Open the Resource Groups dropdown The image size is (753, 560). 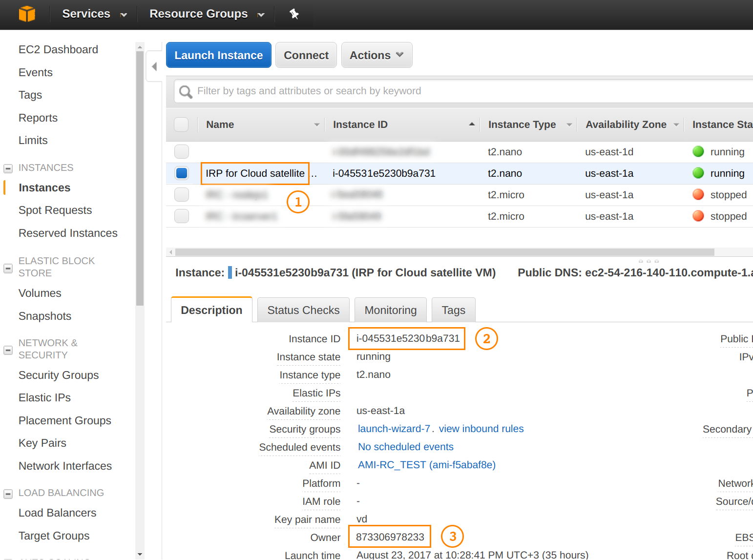pos(207,14)
